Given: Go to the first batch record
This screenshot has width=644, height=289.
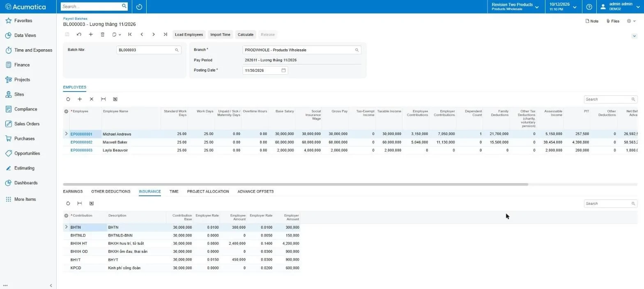Looking at the screenshot, I should tap(130, 34).
